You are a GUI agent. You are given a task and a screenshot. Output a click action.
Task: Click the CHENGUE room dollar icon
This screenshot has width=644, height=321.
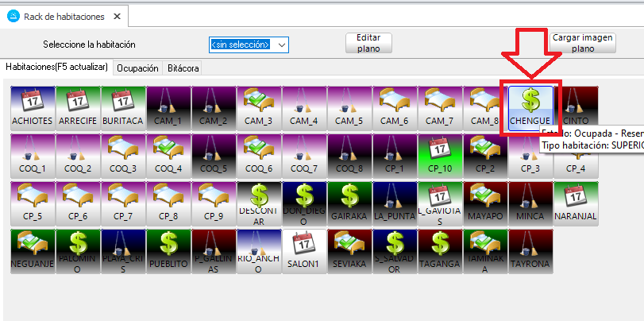tap(530, 101)
